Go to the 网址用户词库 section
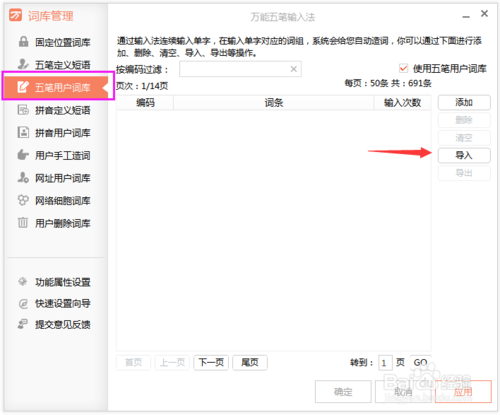Image resolution: width=500 pixels, height=415 pixels. (55, 178)
